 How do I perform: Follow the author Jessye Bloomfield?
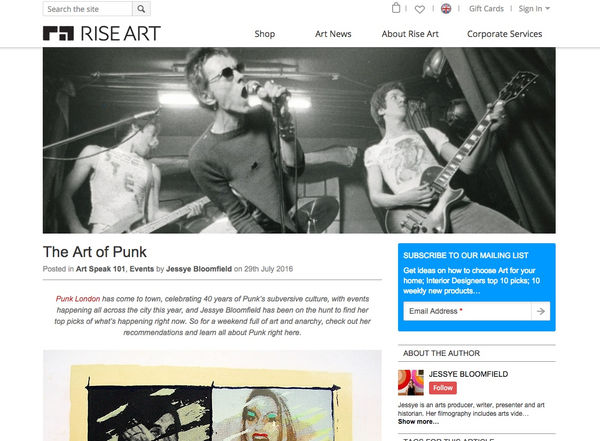443,388
